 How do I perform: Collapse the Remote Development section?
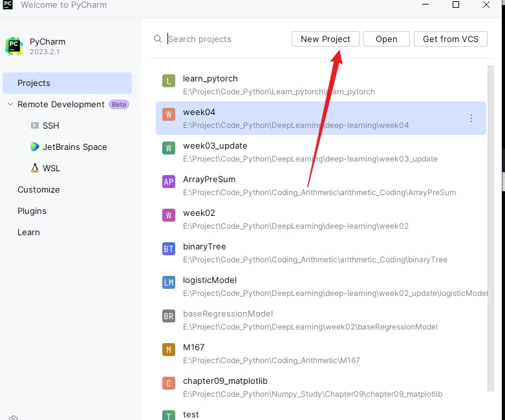pos(10,105)
